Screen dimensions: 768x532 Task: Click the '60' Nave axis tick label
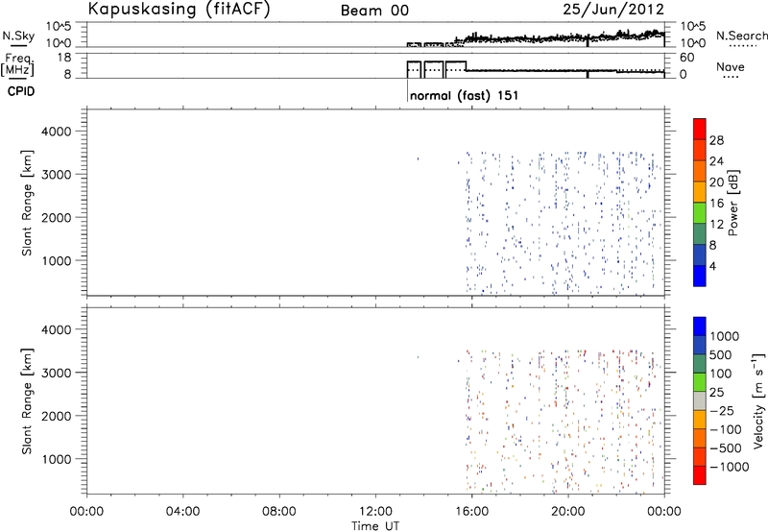pyautogui.click(x=686, y=58)
